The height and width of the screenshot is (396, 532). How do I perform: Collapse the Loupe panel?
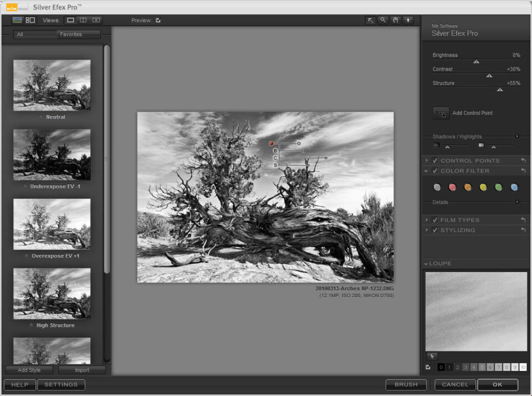tap(426, 264)
